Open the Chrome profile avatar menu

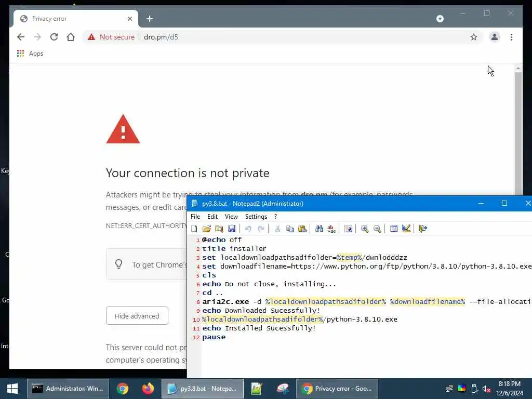pos(495,37)
